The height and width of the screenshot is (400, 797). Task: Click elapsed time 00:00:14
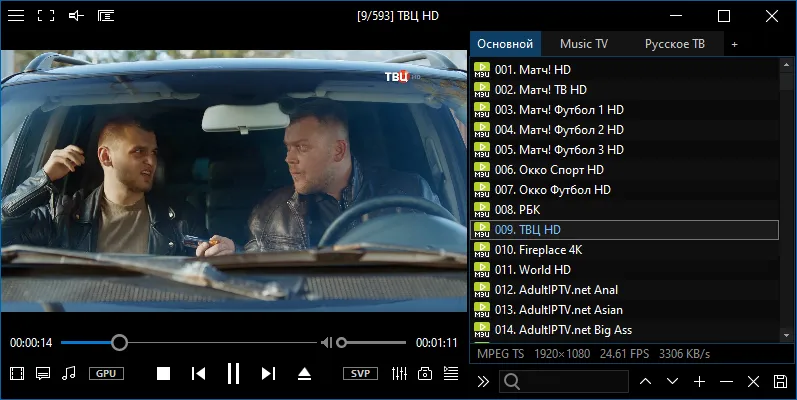(31, 343)
